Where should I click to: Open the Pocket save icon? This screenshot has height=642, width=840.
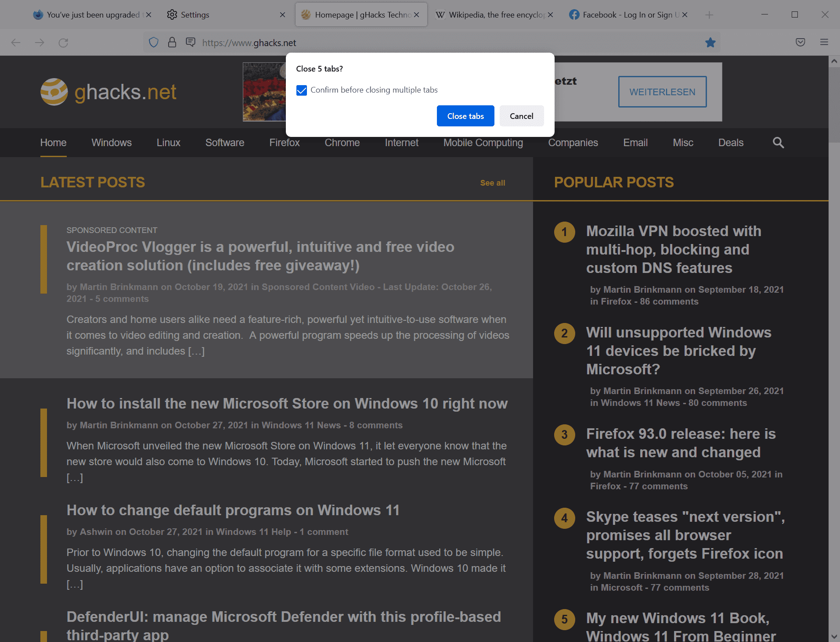point(800,43)
